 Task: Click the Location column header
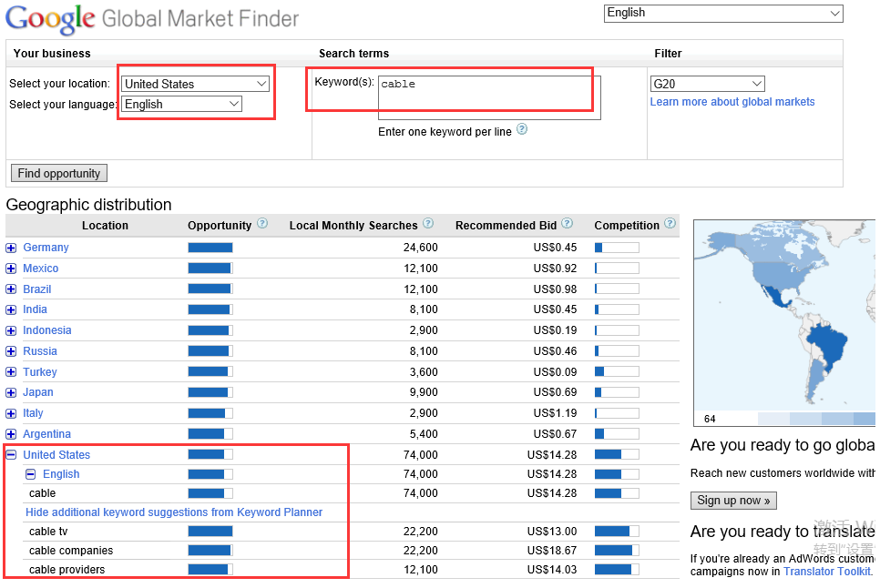(x=105, y=226)
